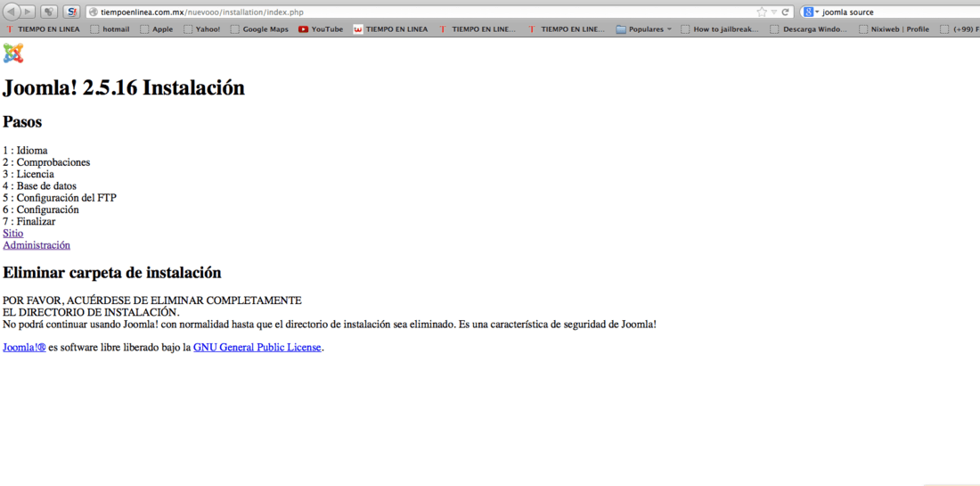Click the step '6 : Configuración'

click(41, 210)
